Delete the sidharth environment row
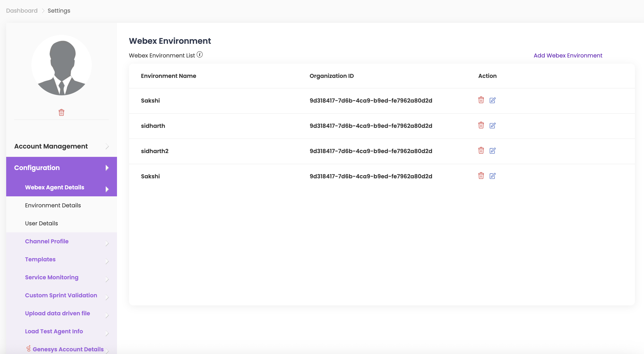Image resolution: width=644 pixels, height=354 pixels. [481, 125]
